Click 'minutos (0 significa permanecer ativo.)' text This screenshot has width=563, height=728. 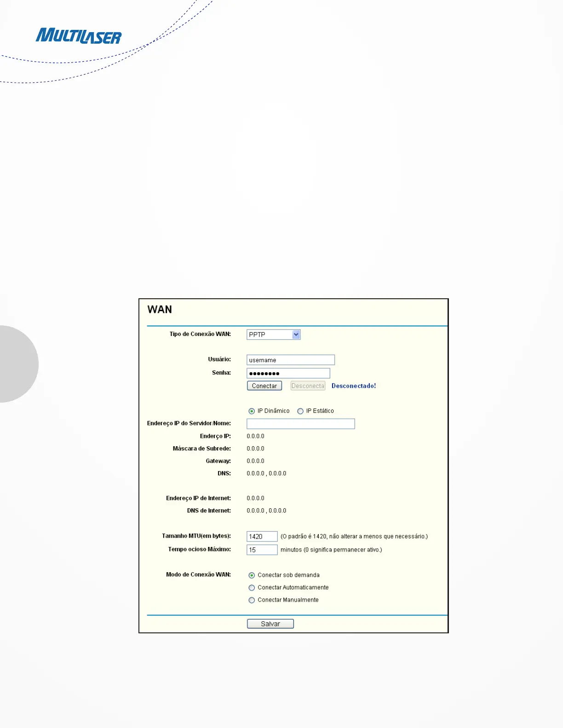tap(331, 550)
